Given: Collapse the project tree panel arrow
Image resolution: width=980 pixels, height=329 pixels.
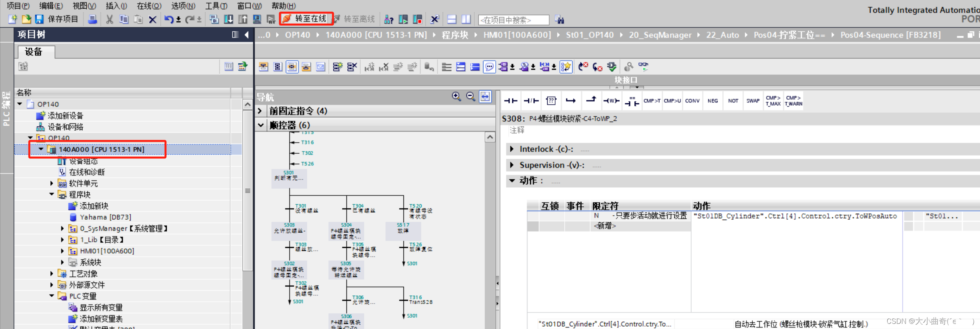Looking at the screenshot, I should point(247,35).
